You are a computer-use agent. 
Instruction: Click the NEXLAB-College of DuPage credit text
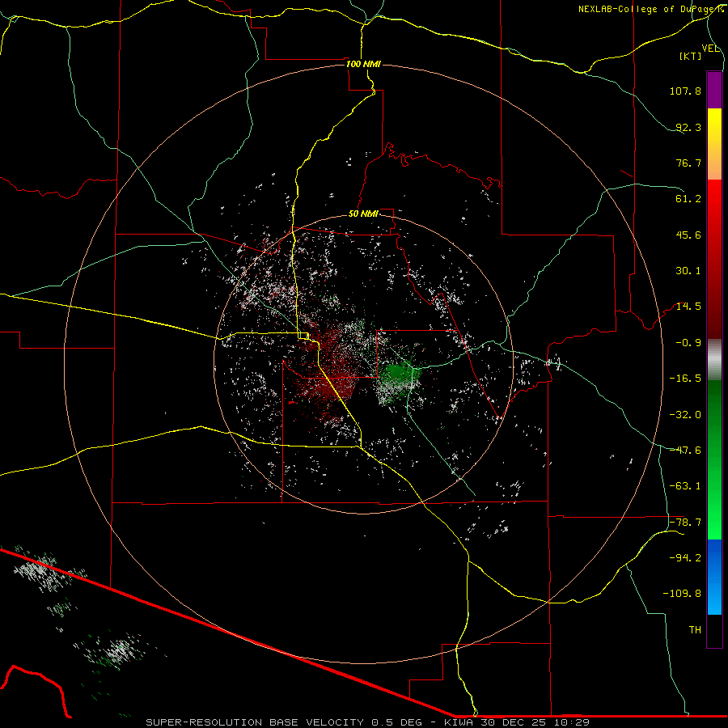650,9
